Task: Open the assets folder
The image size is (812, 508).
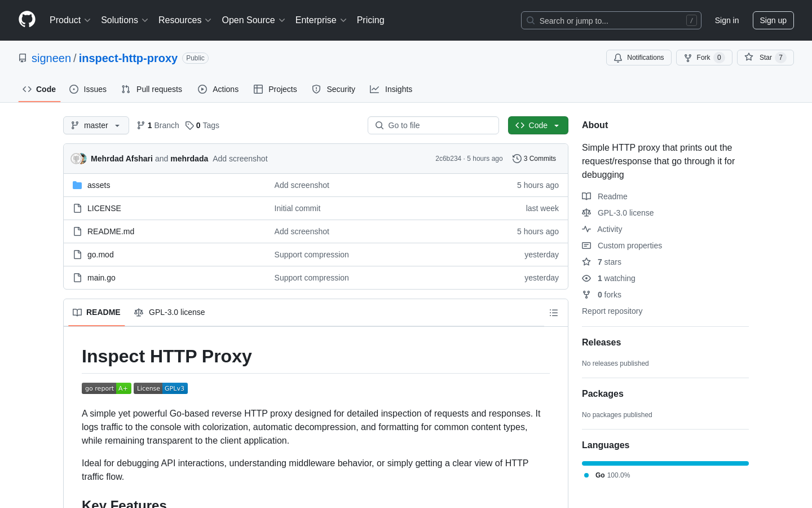Action: coord(99,185)
